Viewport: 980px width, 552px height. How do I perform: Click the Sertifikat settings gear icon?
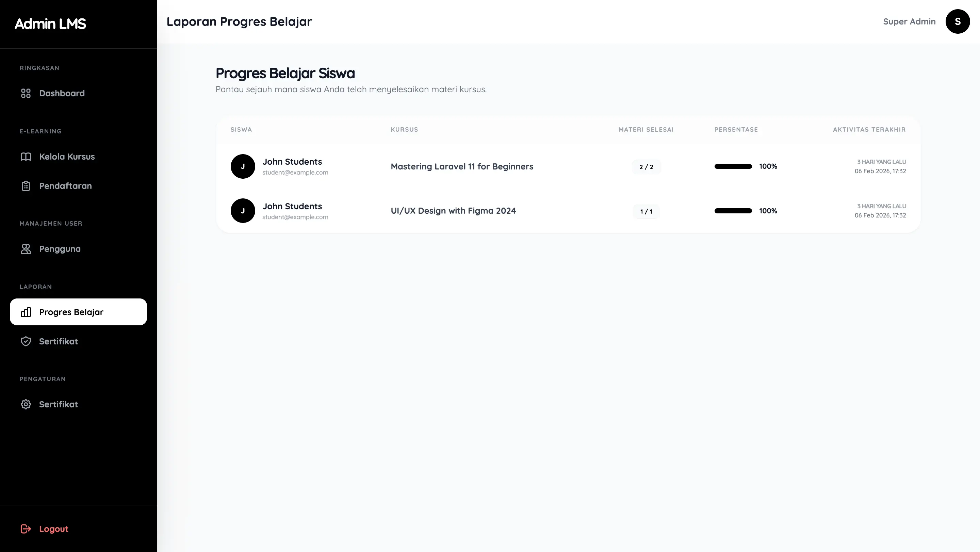[x=26, y=404]
